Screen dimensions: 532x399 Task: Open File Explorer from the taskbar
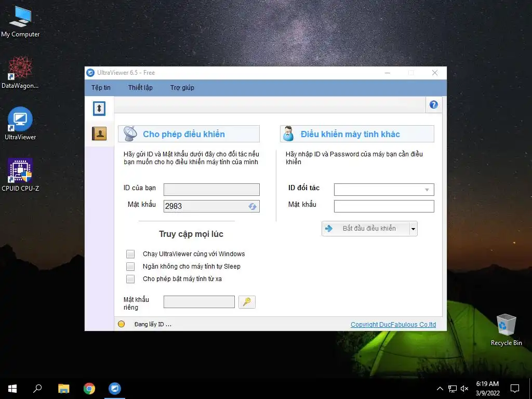[63, 389]
